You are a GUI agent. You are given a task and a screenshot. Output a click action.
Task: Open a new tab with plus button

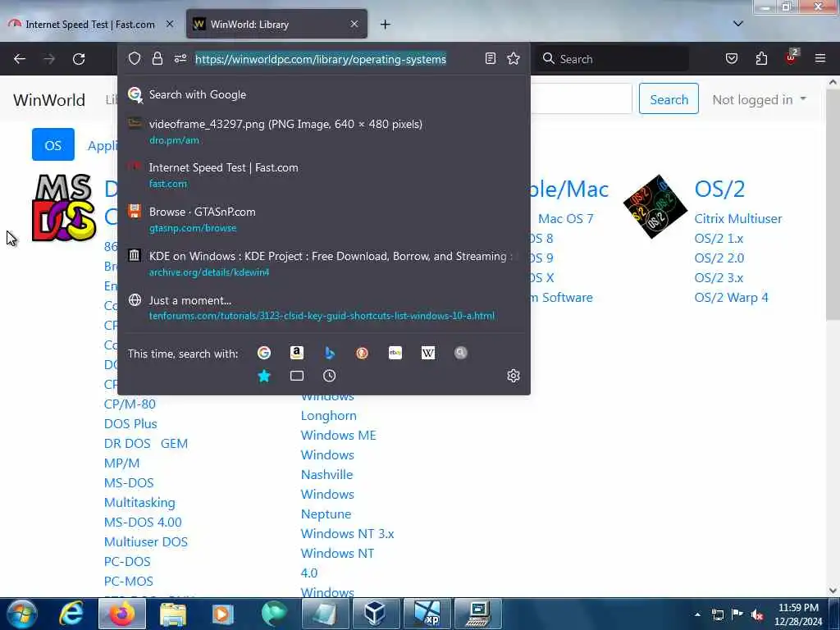pos(386,24)
